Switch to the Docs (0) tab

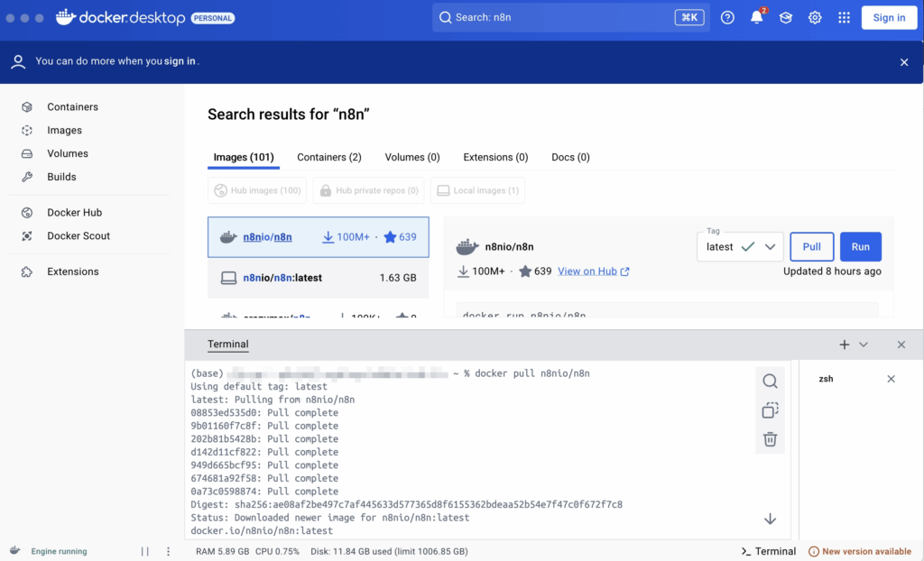(570, 157)
